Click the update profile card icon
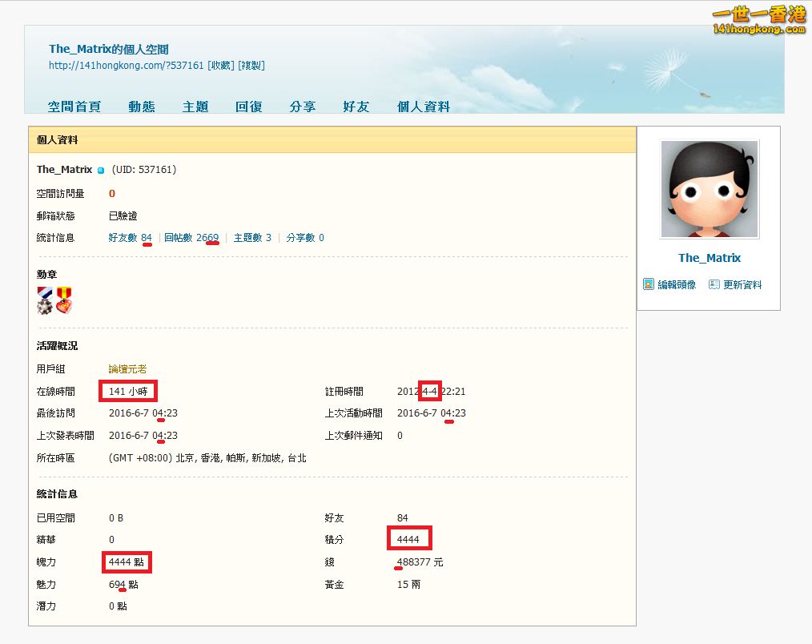The height and width of the screenshot is (644, 812). [714, 284]
